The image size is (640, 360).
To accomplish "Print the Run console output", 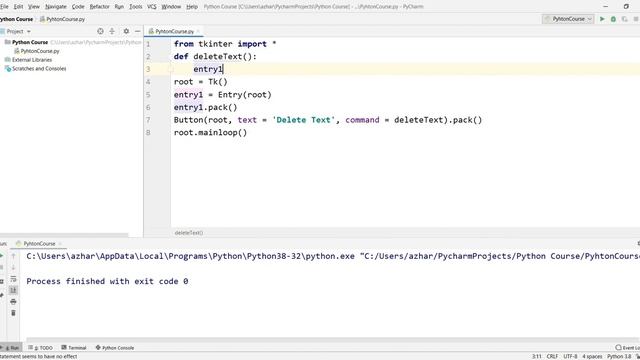I will (13, 302).
